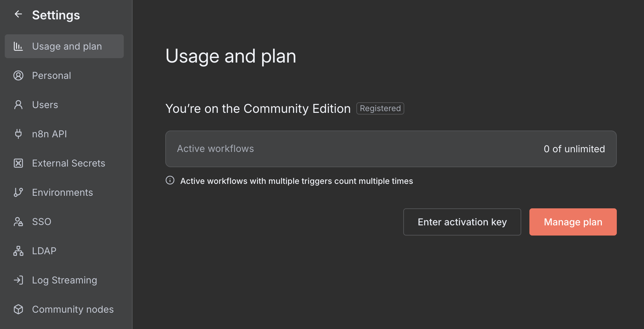
Task: Click the External Secrets vault icon
Action: coord(18,163)
